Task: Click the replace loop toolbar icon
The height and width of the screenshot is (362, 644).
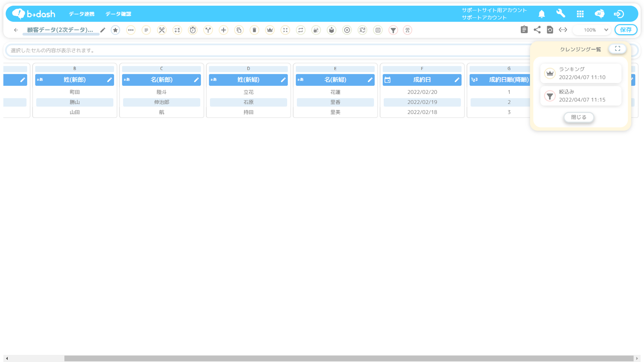Action: click(x=301, y=30)
